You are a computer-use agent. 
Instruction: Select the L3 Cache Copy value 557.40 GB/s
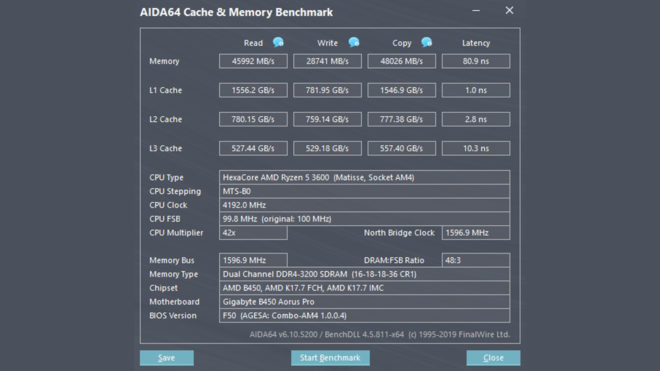pyautogui.click(x=402, y=148)
